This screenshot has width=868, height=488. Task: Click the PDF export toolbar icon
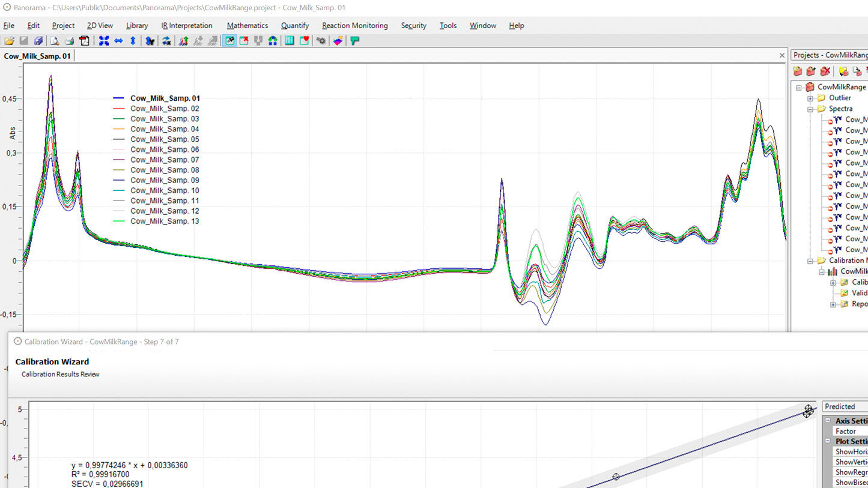tap(84, 41)
